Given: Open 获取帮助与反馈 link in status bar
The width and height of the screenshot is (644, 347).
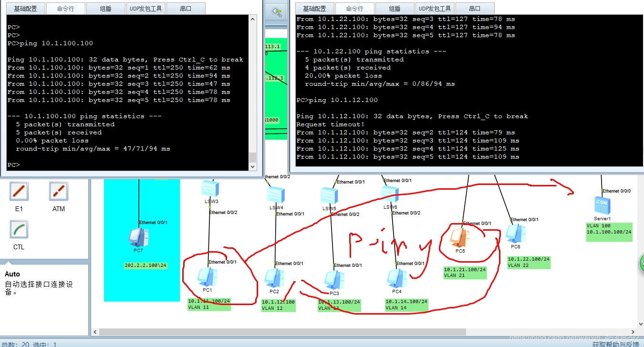Looking at the screenshot, I should click(616, 344).
